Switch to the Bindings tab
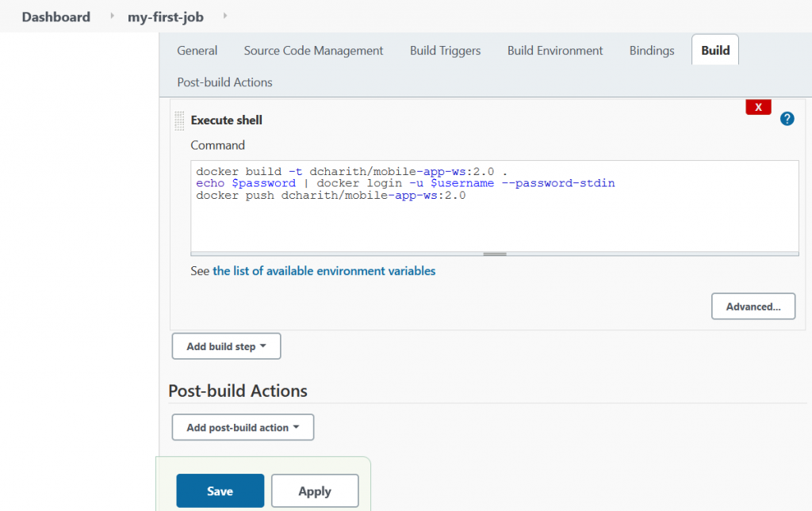Screen dimensions: 812x511 [x=652, y=51]
